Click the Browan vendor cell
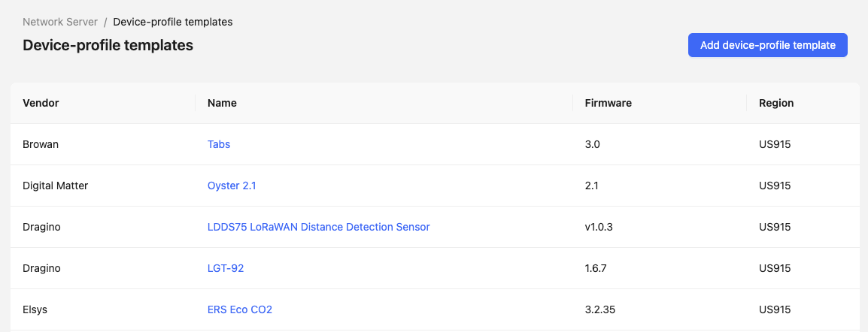This screenshot has height=332, width=868. (41, 144)
